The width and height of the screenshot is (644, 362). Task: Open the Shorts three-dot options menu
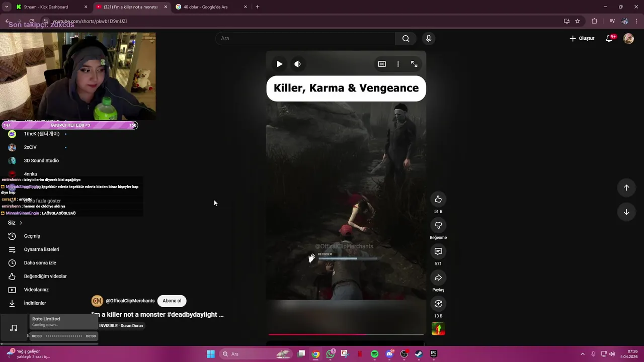pos(398,64)
